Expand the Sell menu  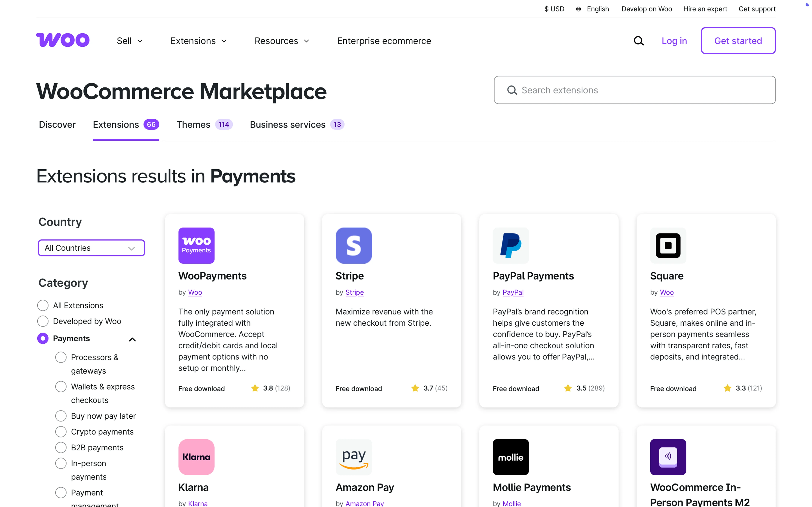(130, 41)
